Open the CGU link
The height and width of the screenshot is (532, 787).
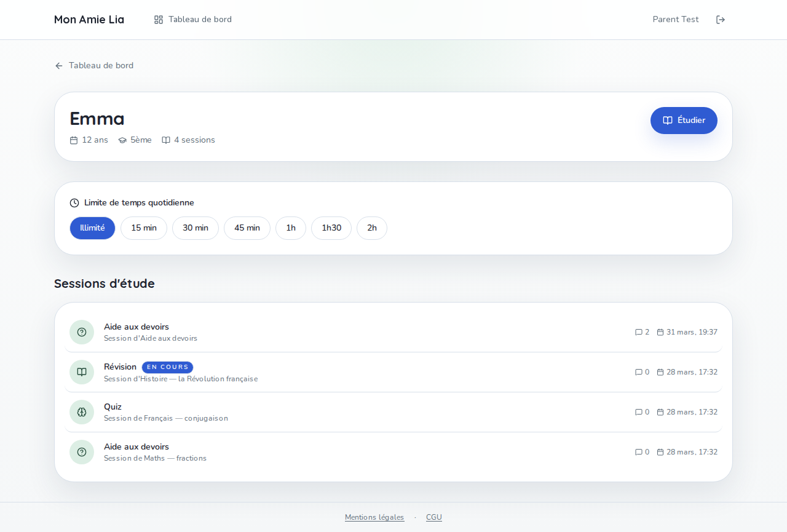pyautogui.click(x=433, y=517)
